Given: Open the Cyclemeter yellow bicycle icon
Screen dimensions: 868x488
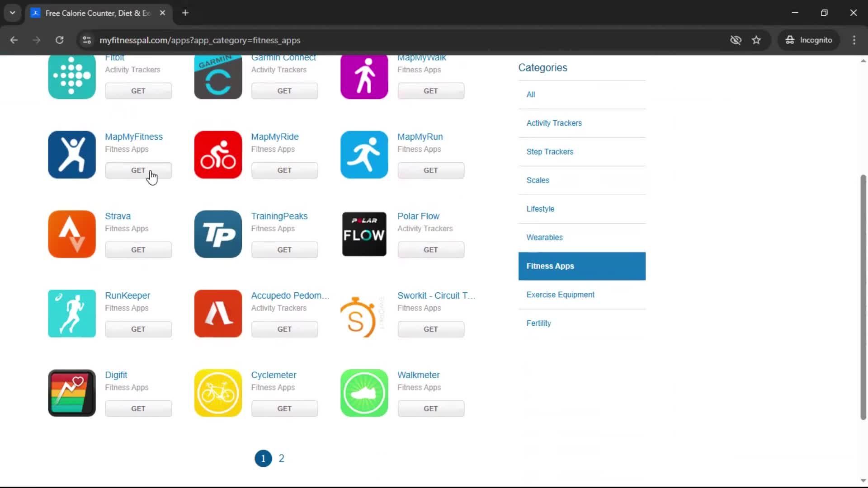Looking at the screenshot, I should coord(218,393).
